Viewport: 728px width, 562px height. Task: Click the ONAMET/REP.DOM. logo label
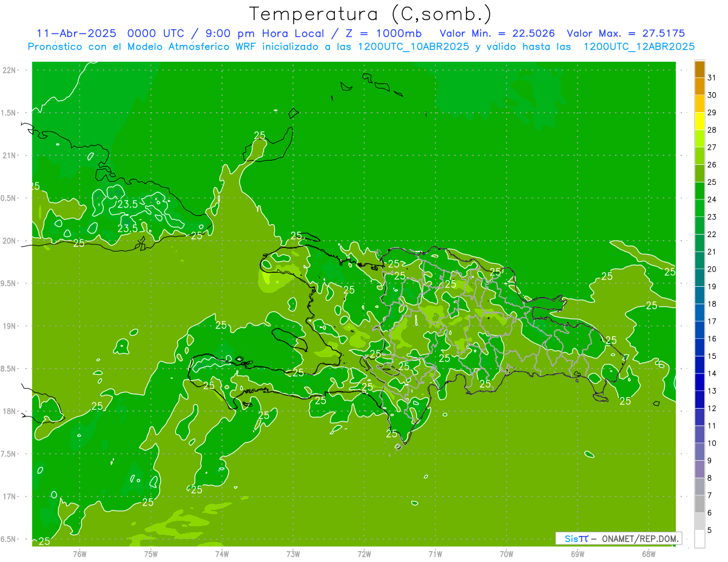click(641, 538)
